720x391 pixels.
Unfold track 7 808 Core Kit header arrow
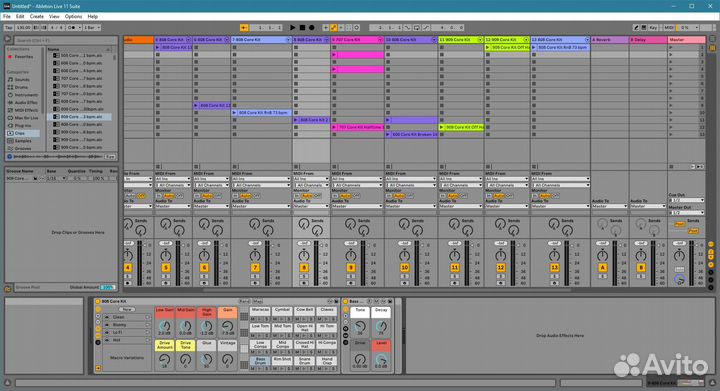[288, 40]
